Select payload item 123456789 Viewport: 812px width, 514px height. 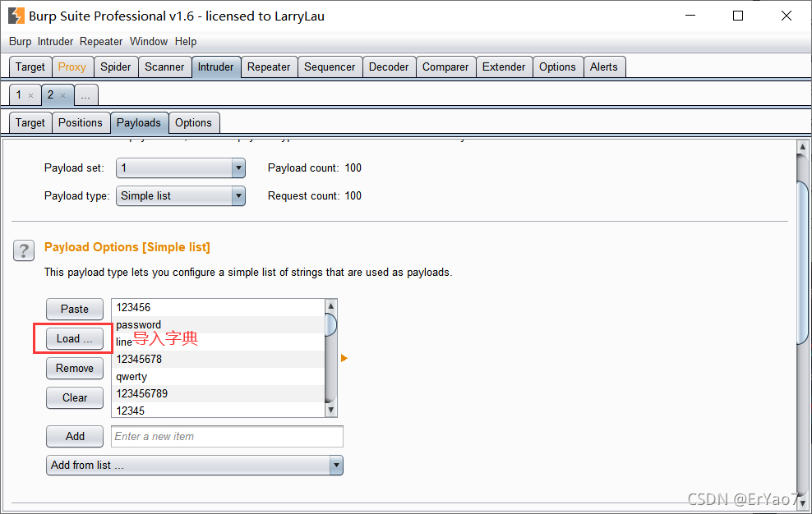point(218,393)
